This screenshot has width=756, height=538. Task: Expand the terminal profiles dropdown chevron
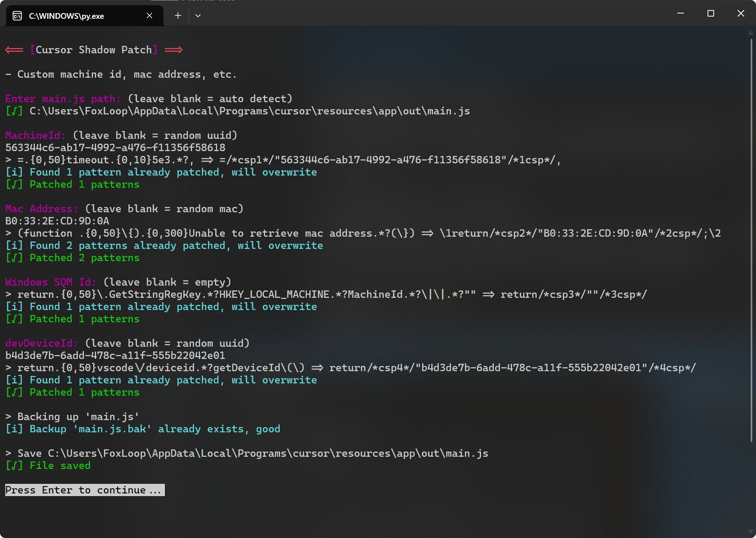(x=198, y=16)
